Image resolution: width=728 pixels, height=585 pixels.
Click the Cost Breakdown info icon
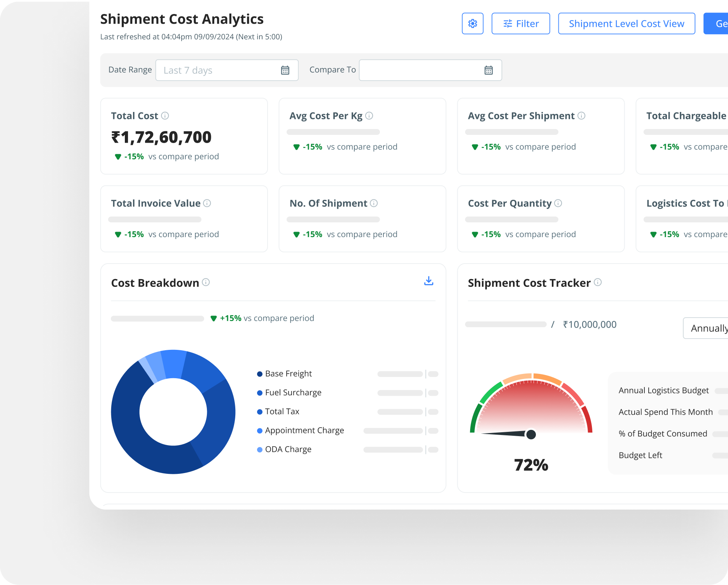click(x=206, y=283)
